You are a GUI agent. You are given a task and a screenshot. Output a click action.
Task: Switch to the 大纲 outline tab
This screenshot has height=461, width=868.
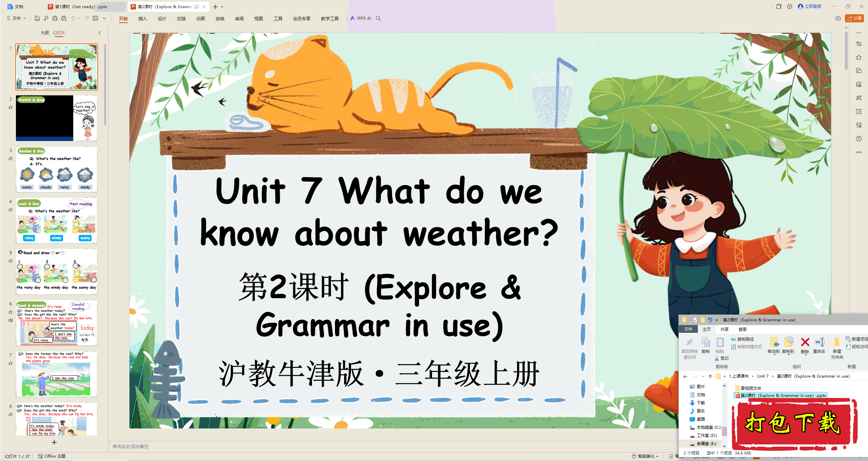(44, 33)
